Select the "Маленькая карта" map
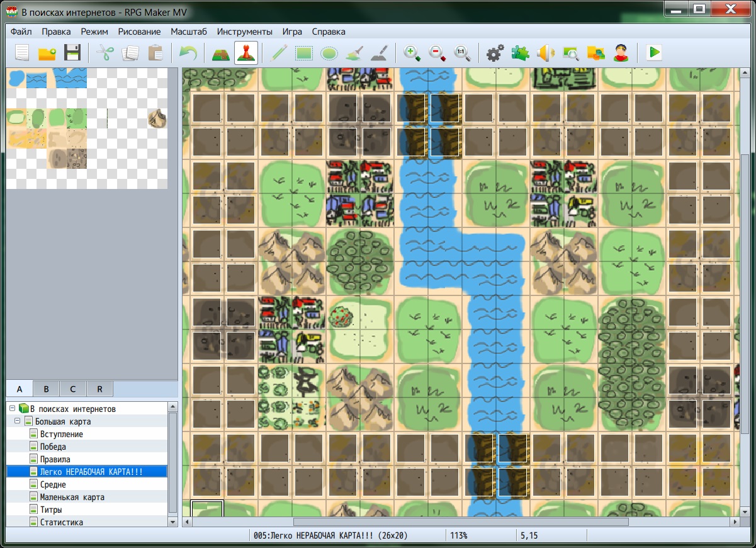Viewport: 756px width, 548px height. (72, 497)
